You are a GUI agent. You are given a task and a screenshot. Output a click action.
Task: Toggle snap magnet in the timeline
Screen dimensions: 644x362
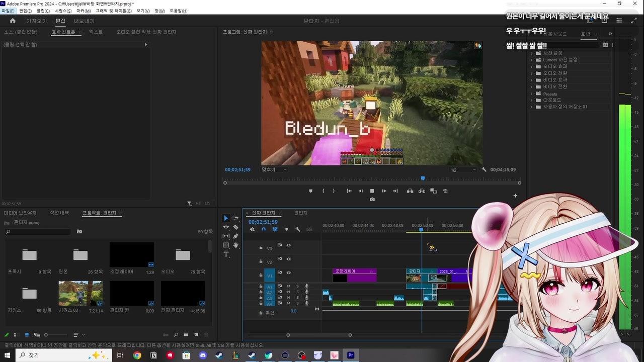click(263, 230)
